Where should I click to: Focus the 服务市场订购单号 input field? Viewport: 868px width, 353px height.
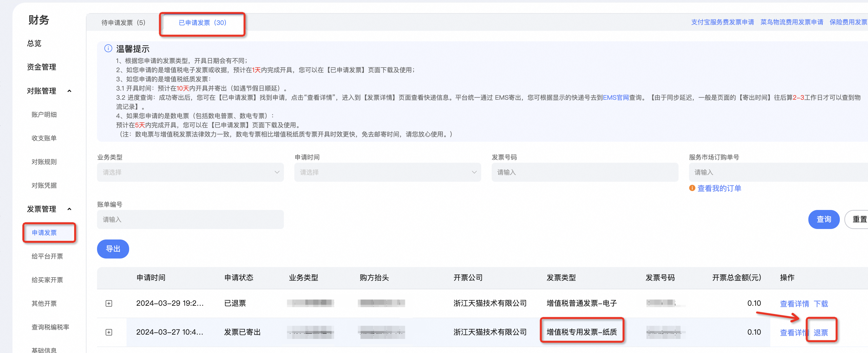click(779, 172)
